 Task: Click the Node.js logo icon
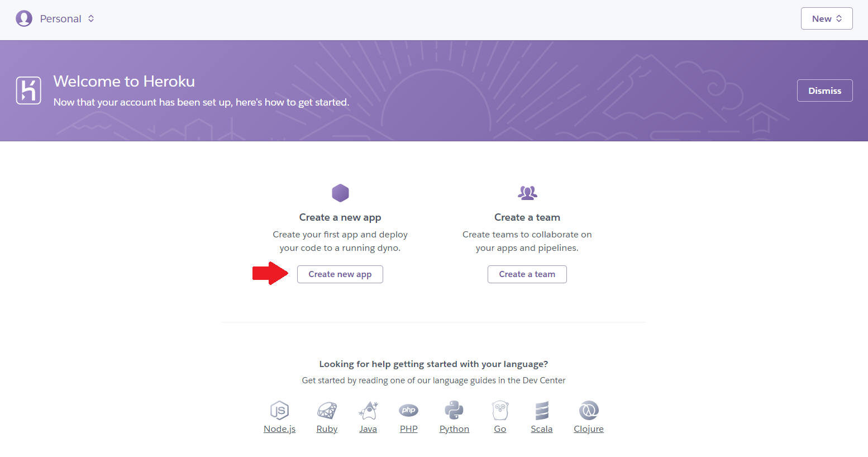pyautogui.click(x=279, y=411)
